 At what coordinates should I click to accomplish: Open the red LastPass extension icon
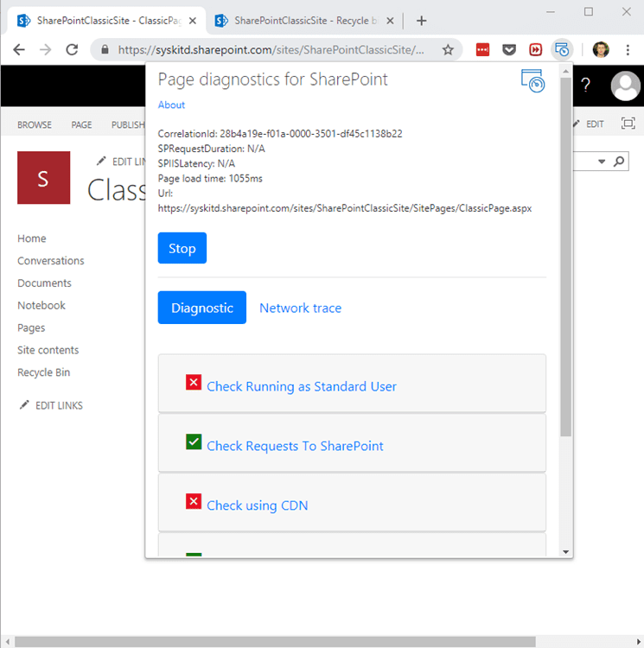pyautogui.click(x=482, y=50)
